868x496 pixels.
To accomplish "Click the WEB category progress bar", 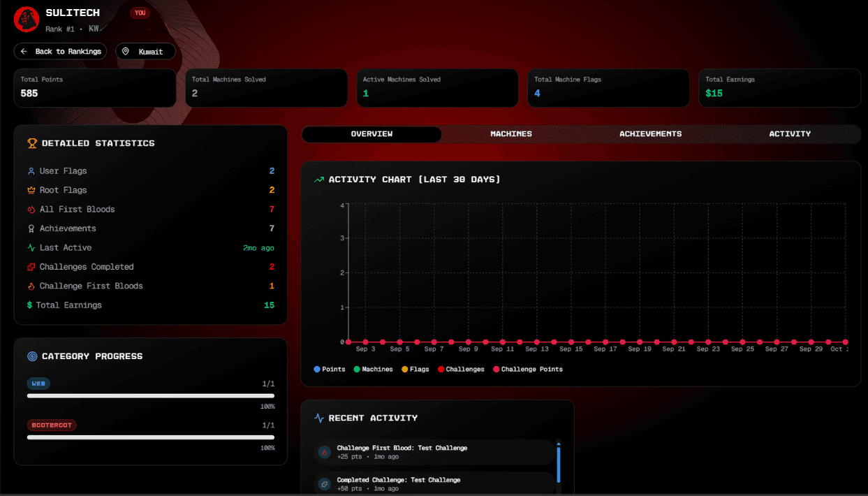I will click(151, 396).
